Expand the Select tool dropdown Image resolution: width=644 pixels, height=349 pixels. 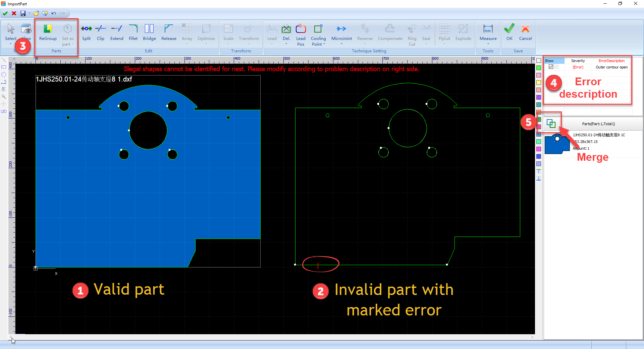coord(11,44)
